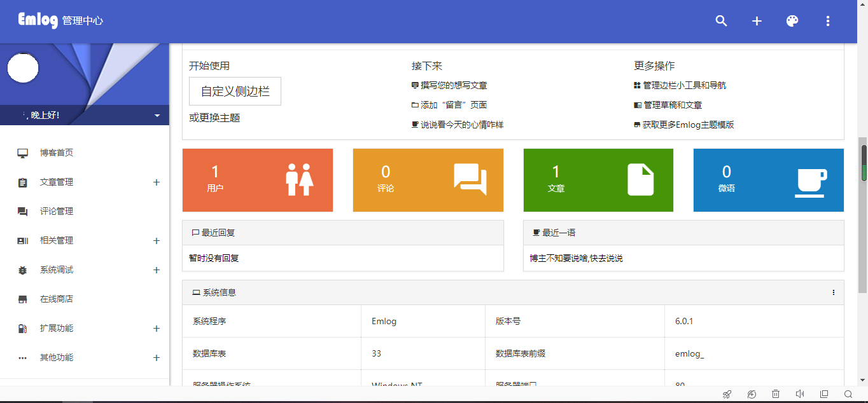Viewport: 868px width, 403px height.
Task: Expand the 其他功能 sidebar menu
Action: click(156, 357)
